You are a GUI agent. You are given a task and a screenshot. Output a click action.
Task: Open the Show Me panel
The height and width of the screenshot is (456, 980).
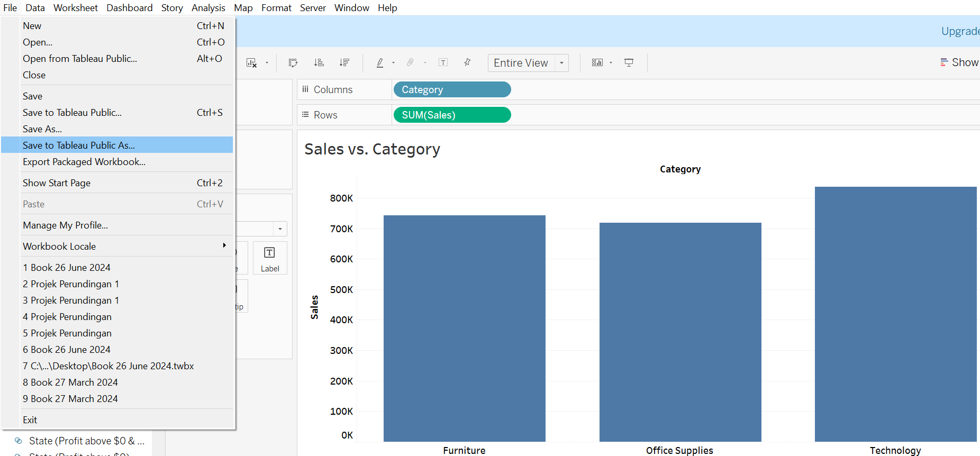[x=959, y=62]
